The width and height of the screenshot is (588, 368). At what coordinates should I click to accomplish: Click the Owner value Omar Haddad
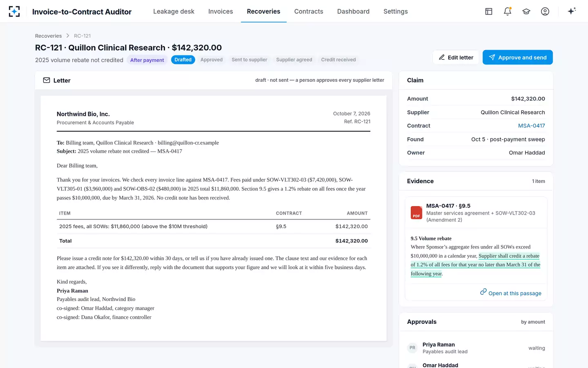point(527,153)
